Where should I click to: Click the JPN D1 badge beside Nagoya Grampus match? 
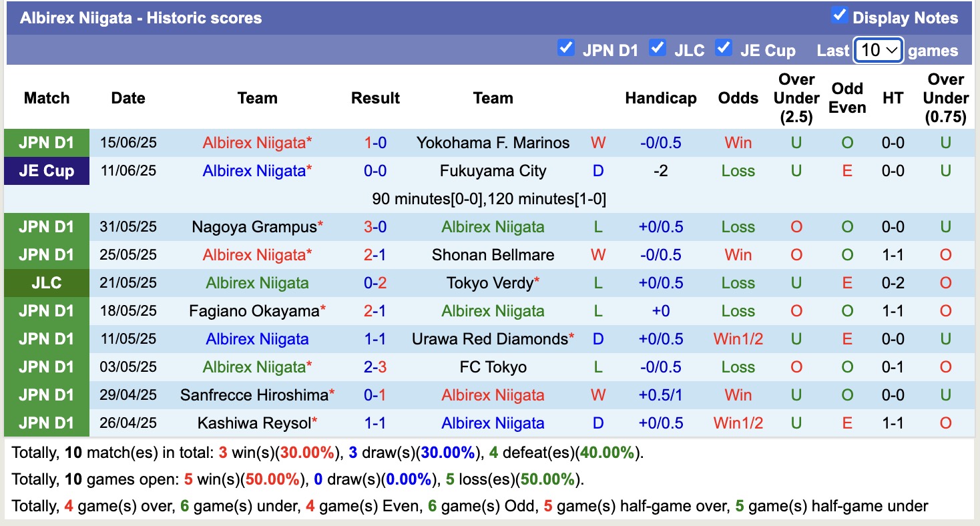46,226
